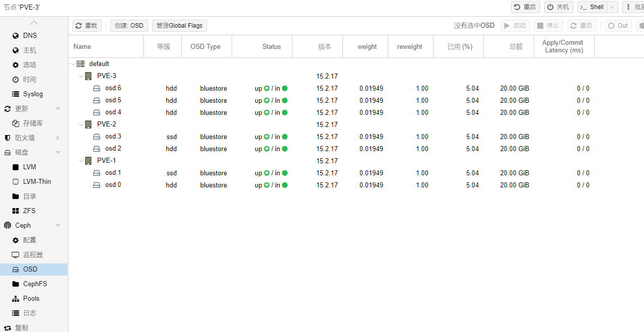Sort by the weight column header

(366, 46)
